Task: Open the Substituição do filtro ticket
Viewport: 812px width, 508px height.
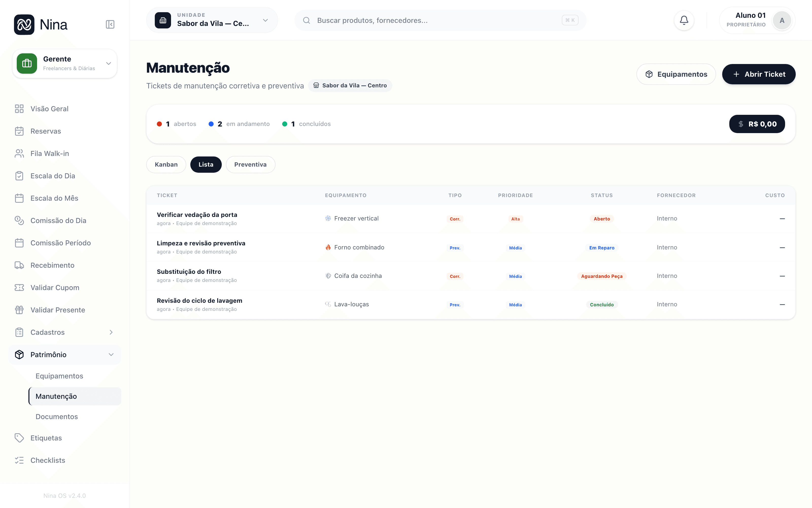Action: (x=189, y=272)
